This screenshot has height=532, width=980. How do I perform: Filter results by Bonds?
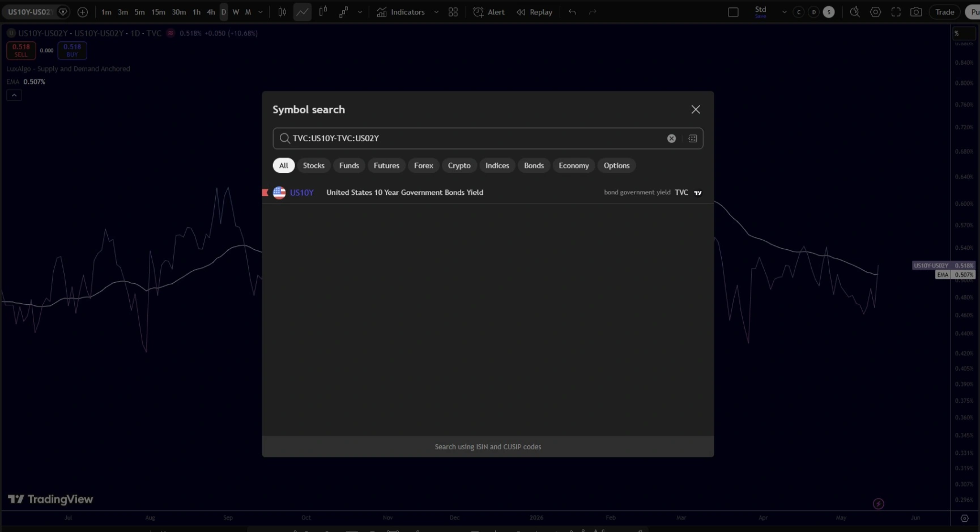(534, 165)
